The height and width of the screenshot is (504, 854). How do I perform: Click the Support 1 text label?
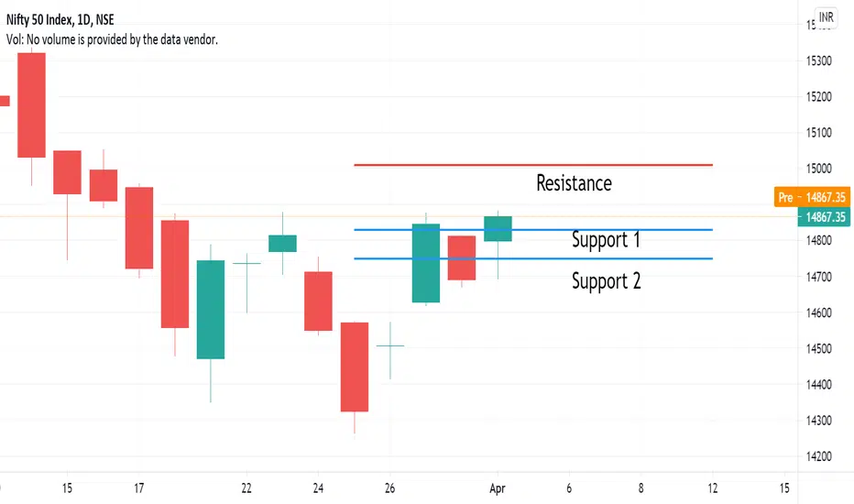pyautogui.click(x=606, y=240)
